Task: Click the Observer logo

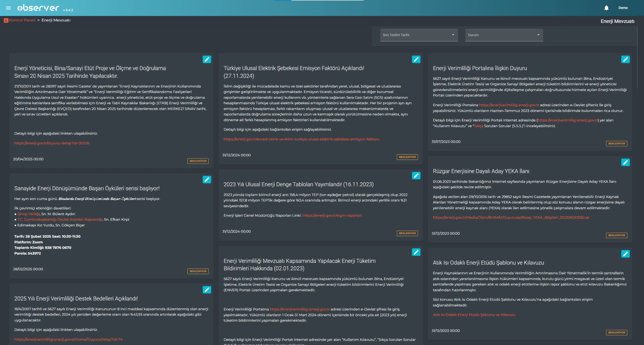Action: [38, 8]
